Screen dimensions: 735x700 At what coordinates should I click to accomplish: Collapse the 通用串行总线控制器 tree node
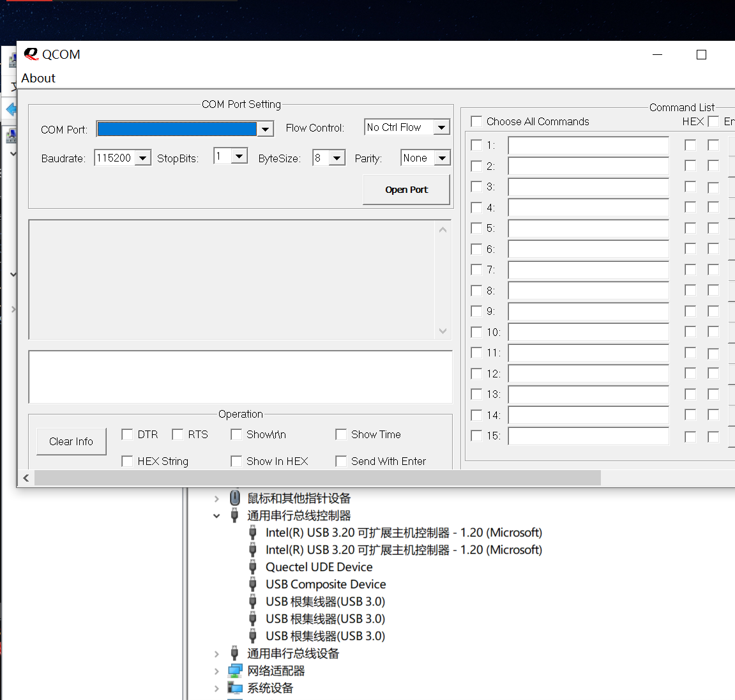pyautogui.click(x=216, y=515)
